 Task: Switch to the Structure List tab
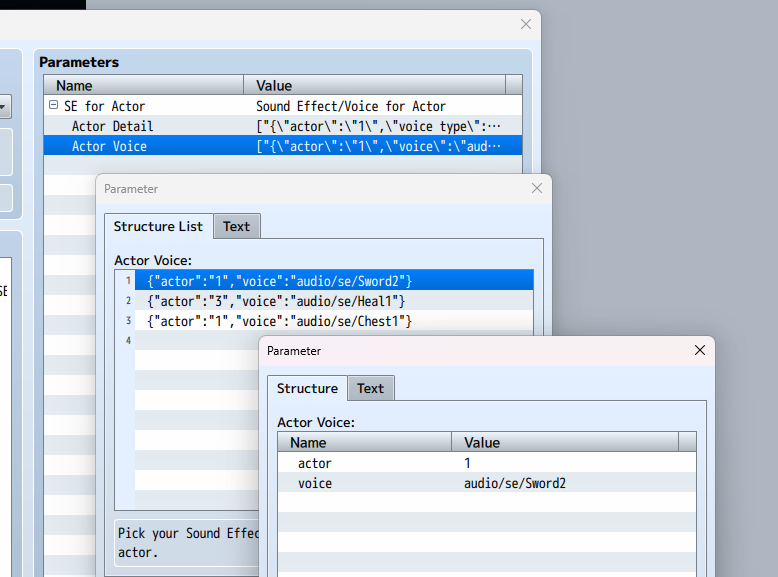(x=158, y=226)
